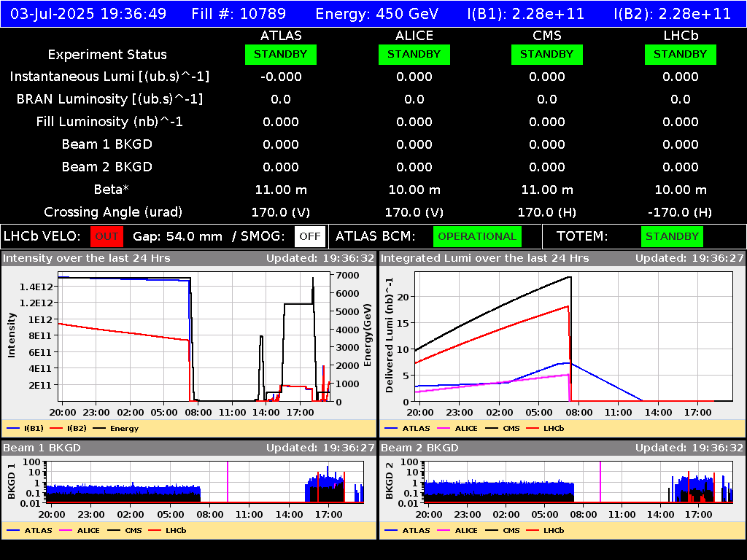This screenshot has height=560, width=747.
Task: Click the CMS integrated lumi peak in chart
Action: (x=570, y=277)
